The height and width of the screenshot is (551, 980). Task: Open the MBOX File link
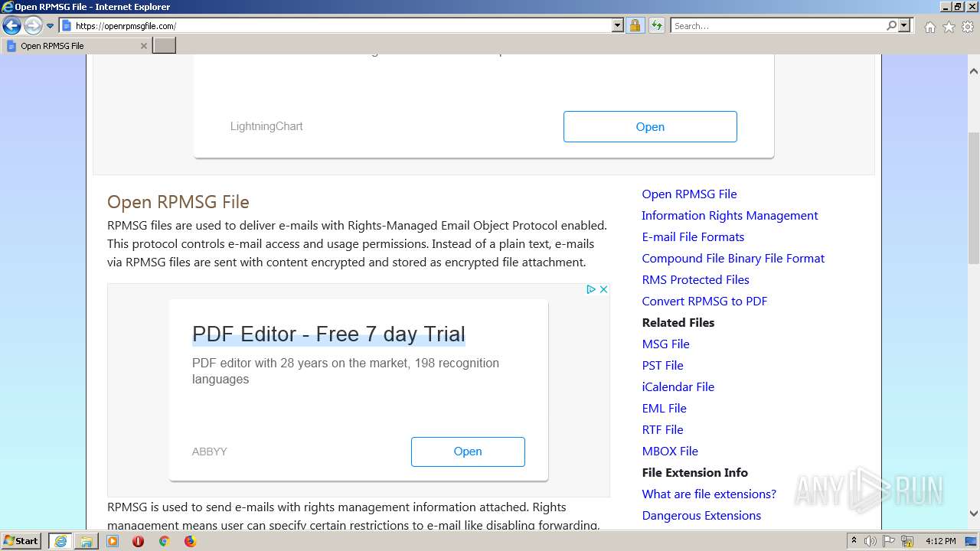point(670,452)
